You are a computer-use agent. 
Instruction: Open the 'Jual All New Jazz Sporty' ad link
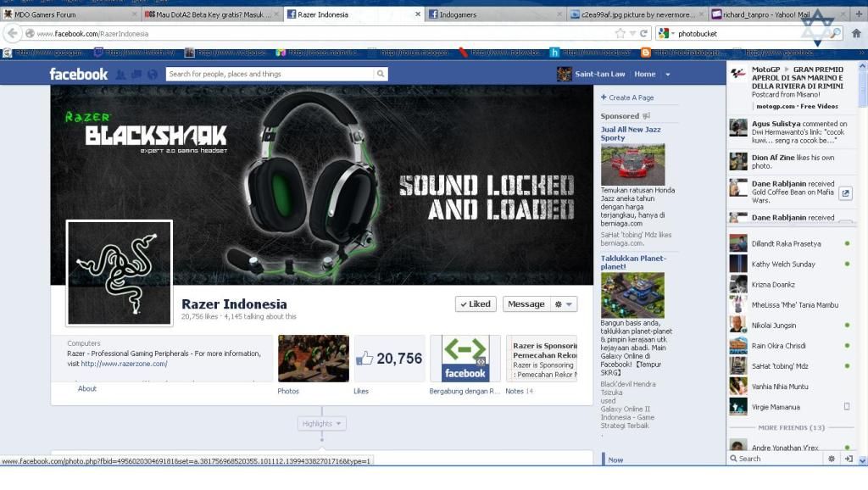(x=631, y=133)
